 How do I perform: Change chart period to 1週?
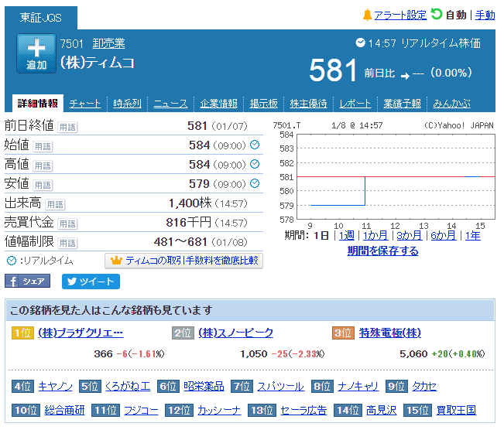pos(347,236)
